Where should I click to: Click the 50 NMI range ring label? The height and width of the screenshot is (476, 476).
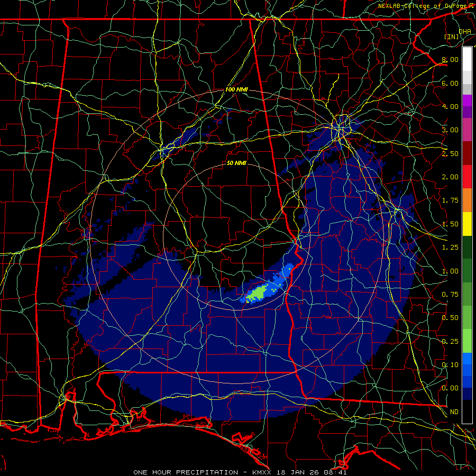[x=236, y=163]
